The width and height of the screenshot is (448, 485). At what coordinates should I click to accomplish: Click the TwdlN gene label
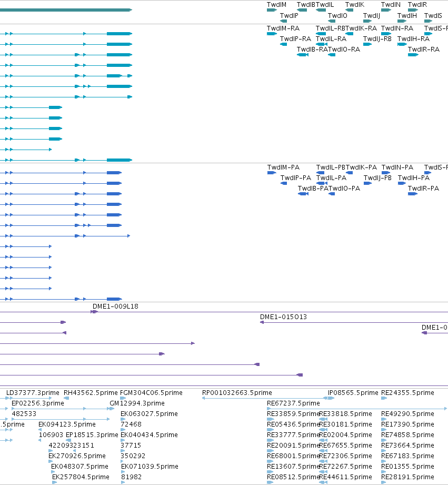(x=391, y=5)
